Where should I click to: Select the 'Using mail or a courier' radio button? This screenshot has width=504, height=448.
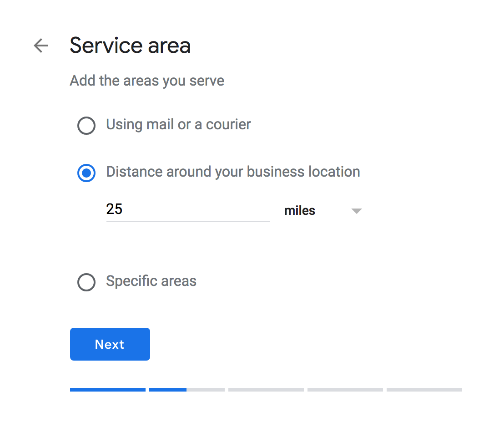pos(86,125)
